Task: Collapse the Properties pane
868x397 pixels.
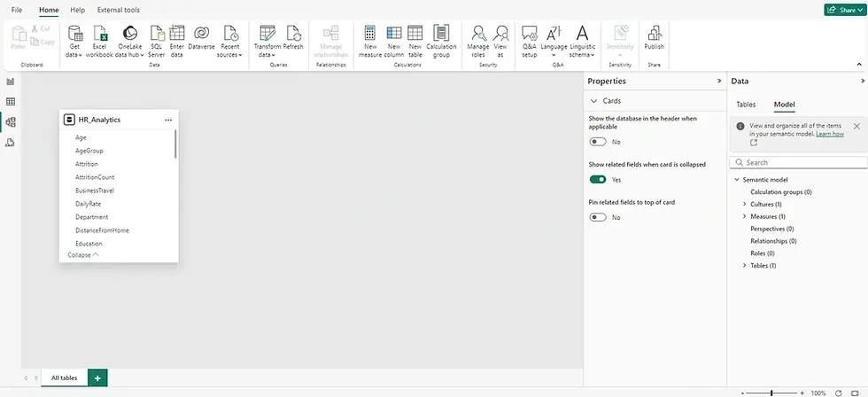Action: pos(719,81)
